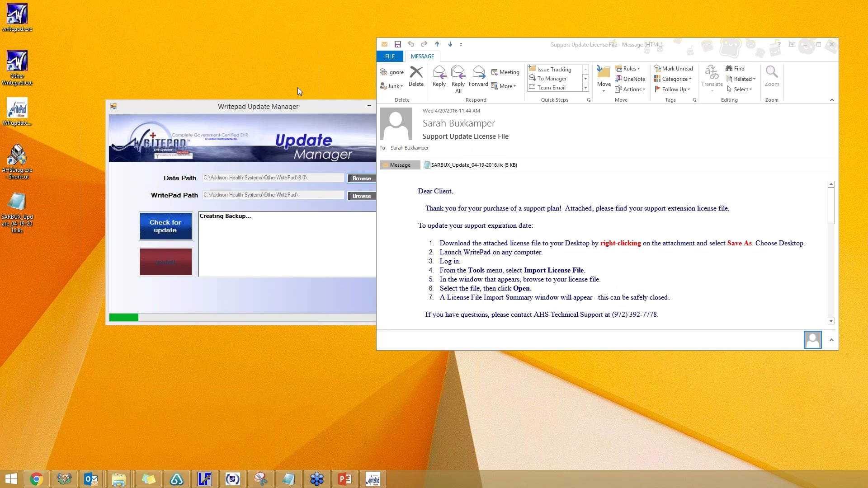Click Browse next to Data Path
868x488 pixels.
361,178
